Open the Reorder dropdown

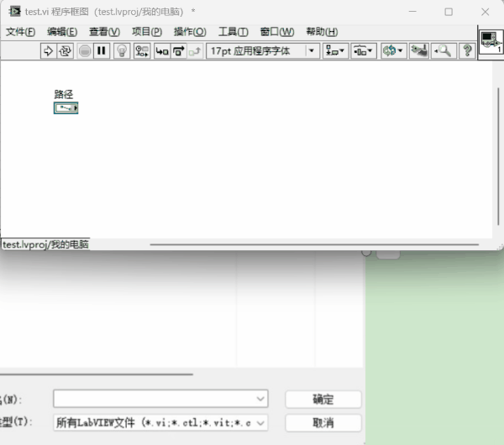(394, 50)
